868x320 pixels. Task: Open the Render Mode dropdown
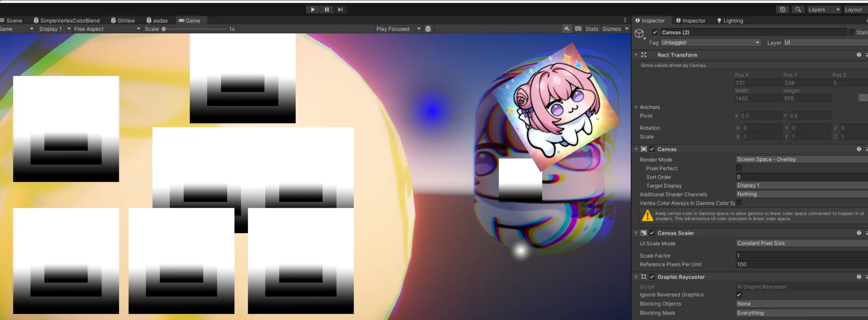point(802,159)
